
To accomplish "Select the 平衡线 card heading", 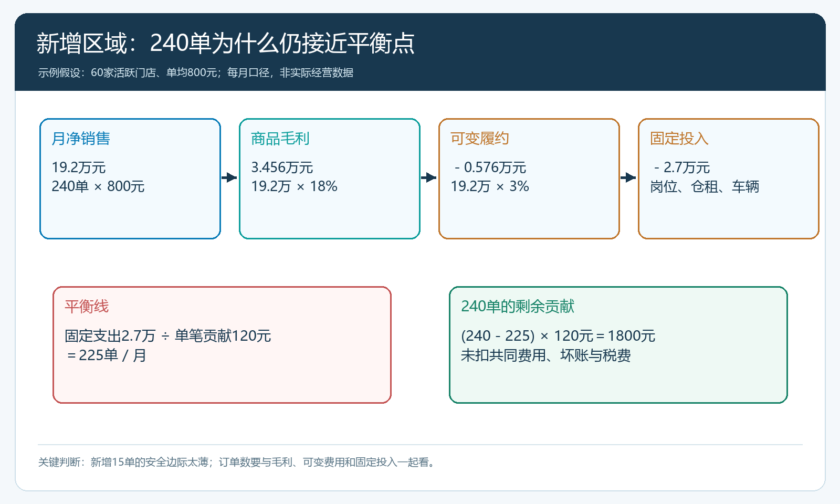I will [x=87, y=306].
